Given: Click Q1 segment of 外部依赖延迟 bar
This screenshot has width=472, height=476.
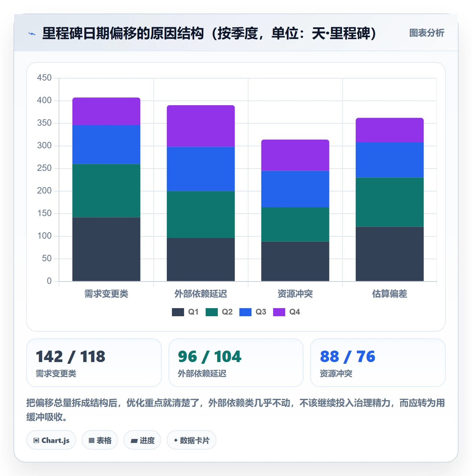Looking at the screenshot, I should [x=201, y=260].
